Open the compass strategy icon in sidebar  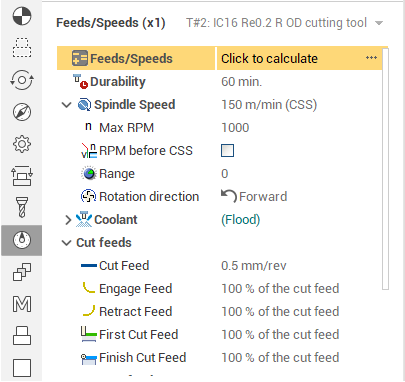tap(22, 112)
